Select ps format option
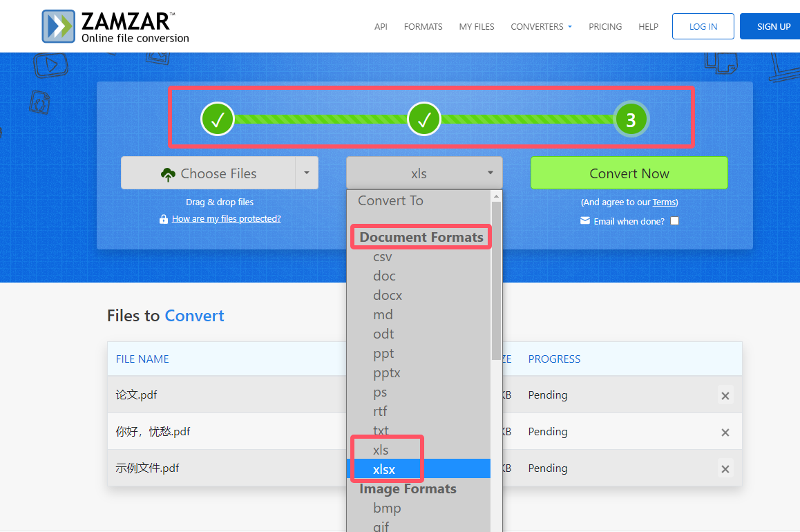 pos(419,392)
